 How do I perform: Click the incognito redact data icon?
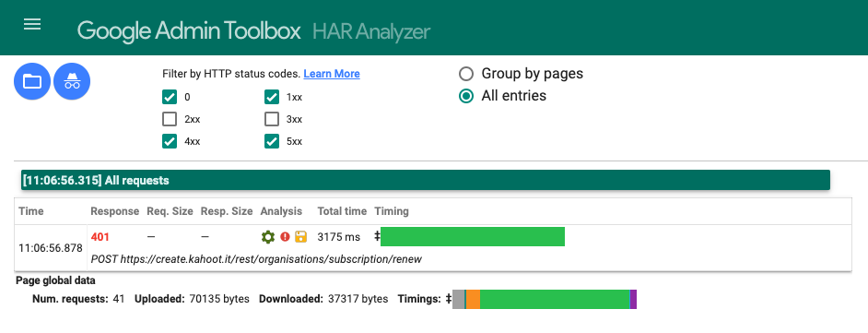point(72,81)
